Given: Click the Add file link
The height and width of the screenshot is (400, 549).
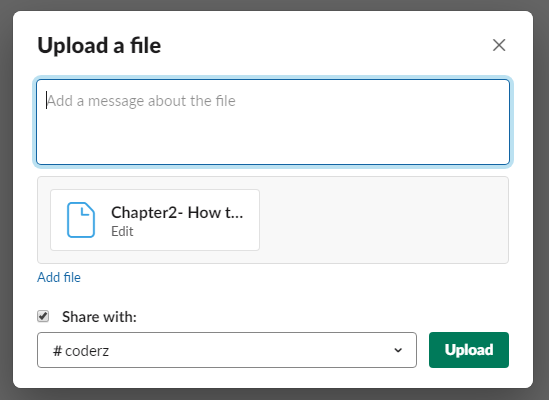Looking at the screenshot, I should point(59,277).
